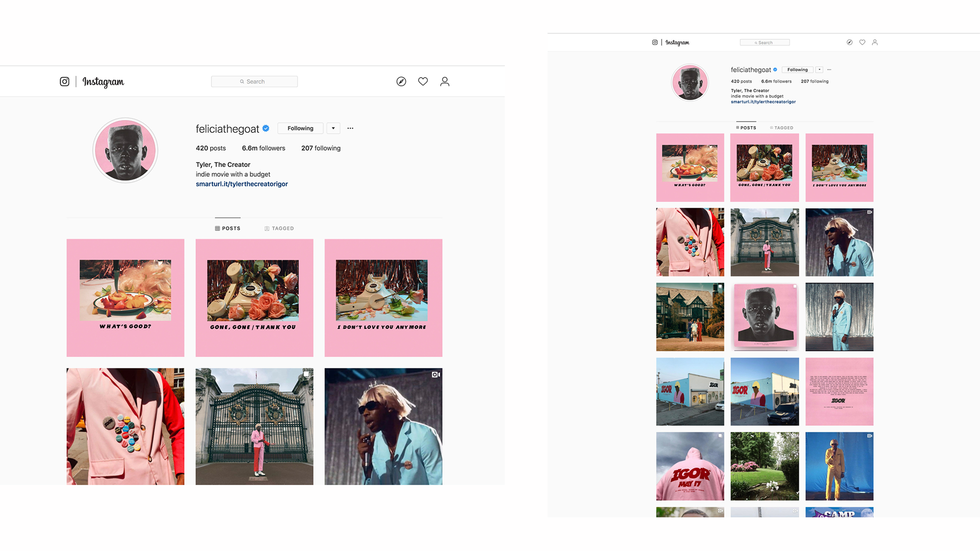Viewport: 980px width, 551px height.
Task: Open the activity heart icon in left window
Action: coord(423,82)
